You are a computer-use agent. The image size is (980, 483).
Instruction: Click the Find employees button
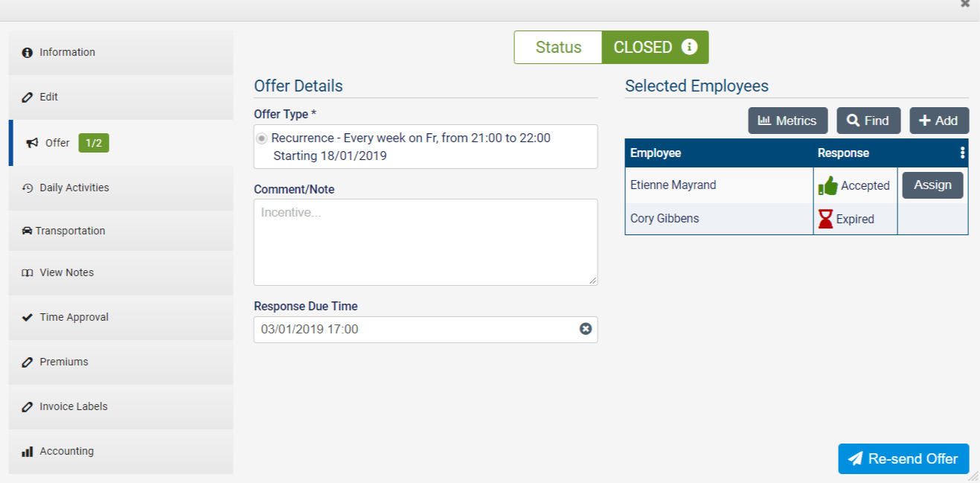tap(868, 121)
